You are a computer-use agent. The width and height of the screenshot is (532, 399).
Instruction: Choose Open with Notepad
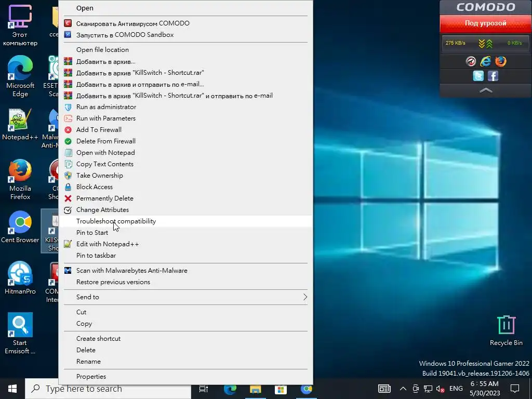click(185, 153)
